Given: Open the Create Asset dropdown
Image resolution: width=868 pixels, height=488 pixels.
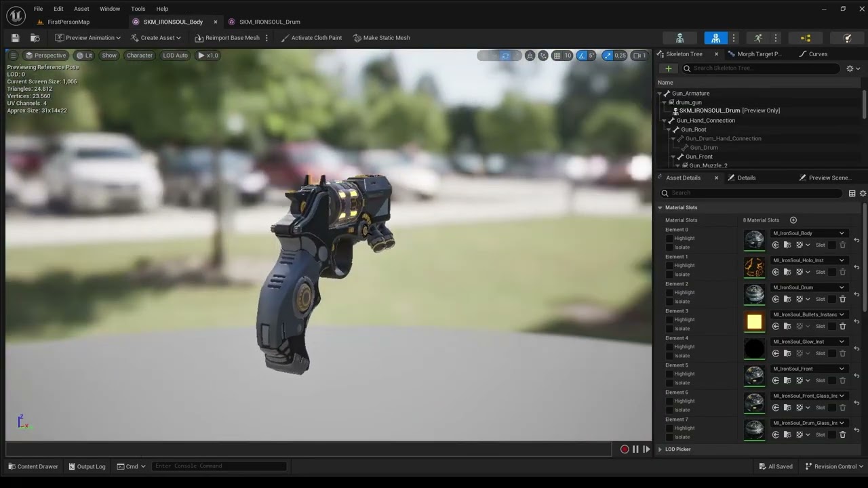Looking at the screenshot, I should (155, 38).
